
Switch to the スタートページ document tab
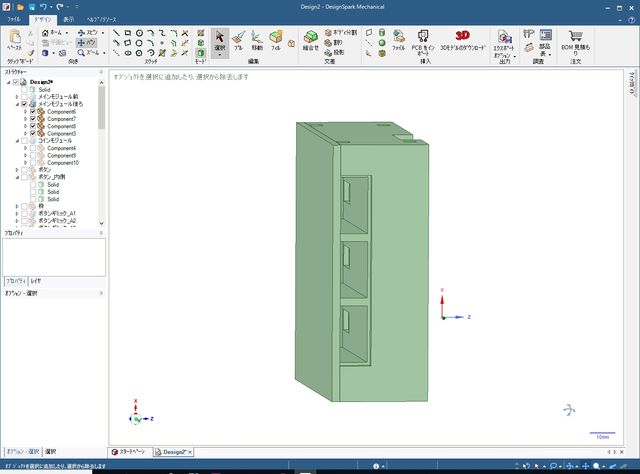[129, 452]
